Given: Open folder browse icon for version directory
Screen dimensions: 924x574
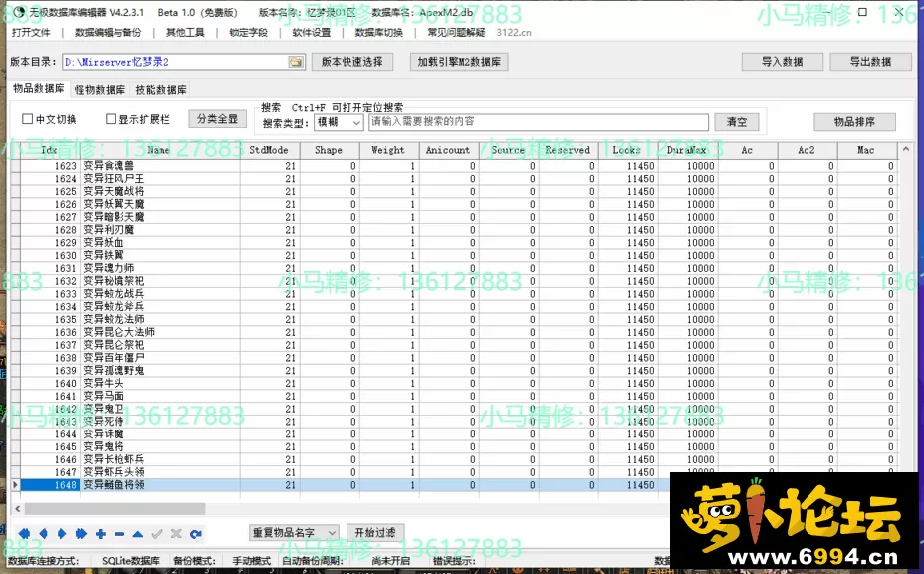Looking at the screenshot, I should coord(296,62).
